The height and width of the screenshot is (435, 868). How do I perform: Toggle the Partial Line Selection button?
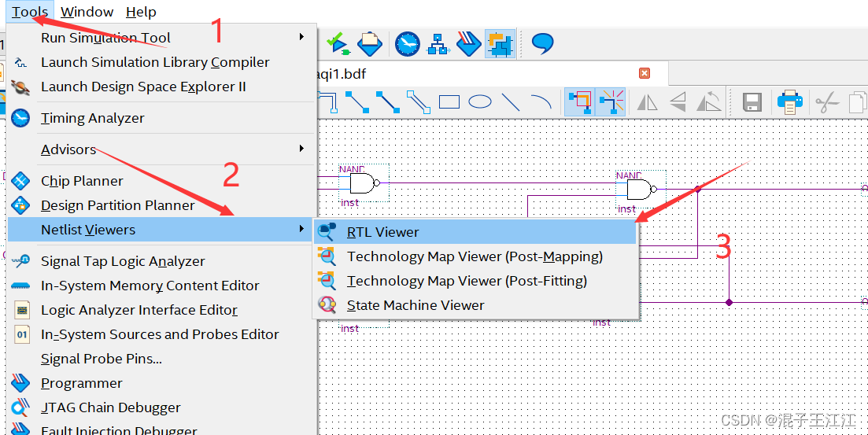pyautogui.click(x=580, y=101)
